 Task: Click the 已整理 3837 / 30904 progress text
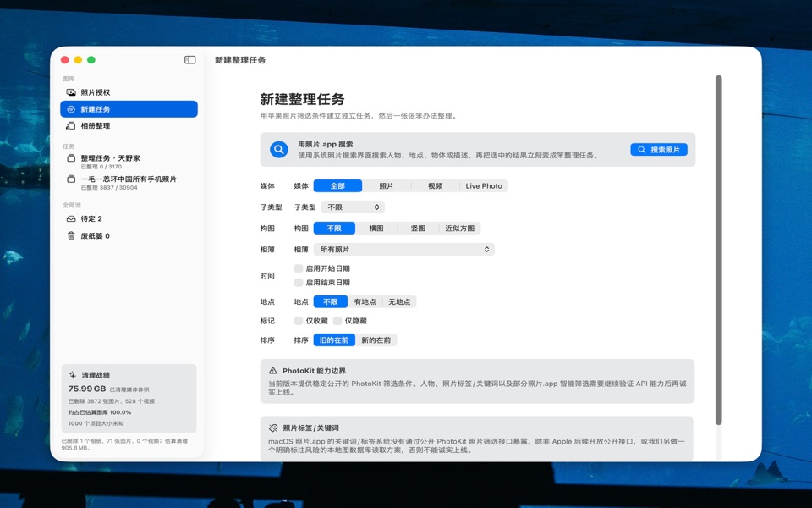109,188
